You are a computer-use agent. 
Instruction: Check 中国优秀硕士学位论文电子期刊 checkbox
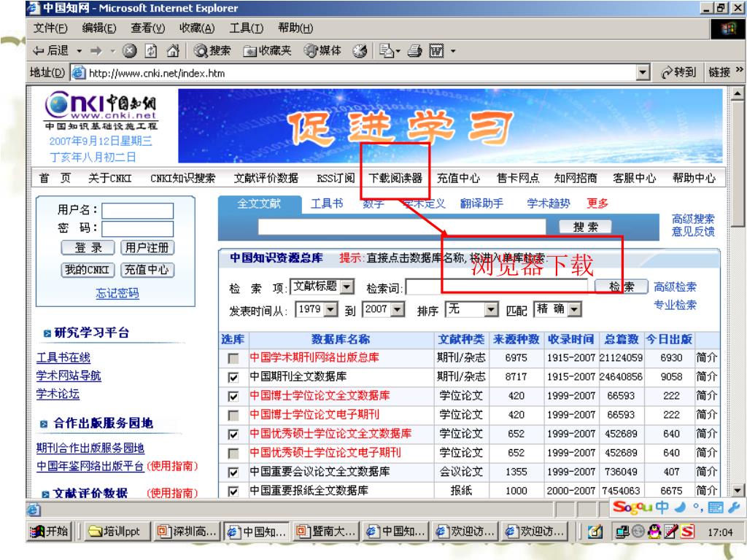233,454
